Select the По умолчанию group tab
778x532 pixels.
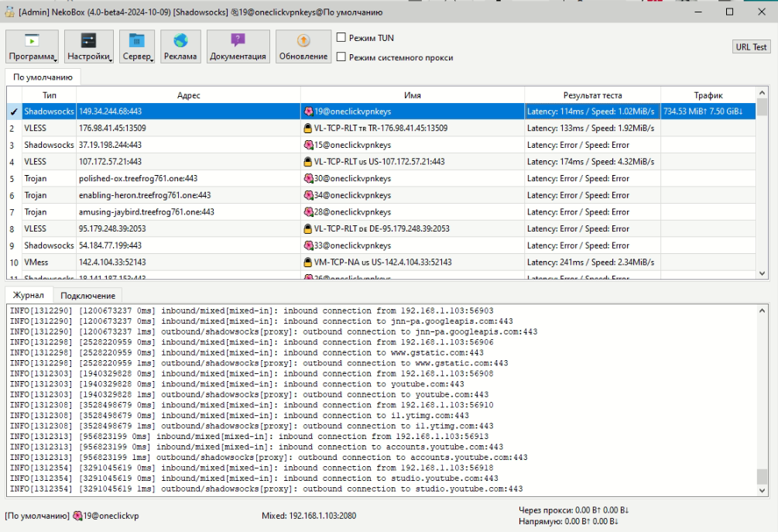tap(43, 77)
